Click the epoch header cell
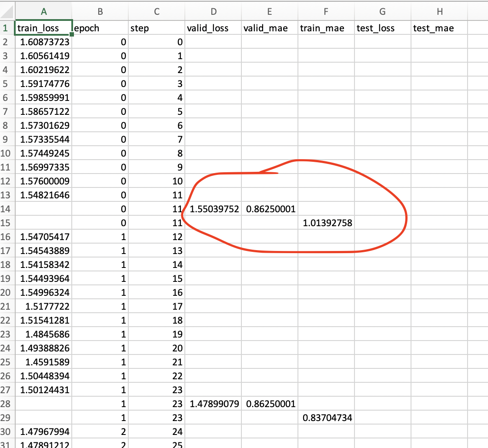This screenshot has width=488, height=448. 100,28
